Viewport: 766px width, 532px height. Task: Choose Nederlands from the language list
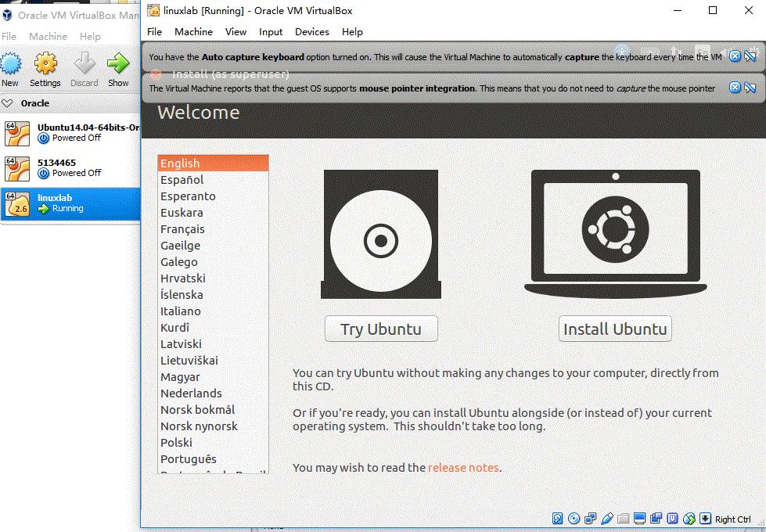213,394
